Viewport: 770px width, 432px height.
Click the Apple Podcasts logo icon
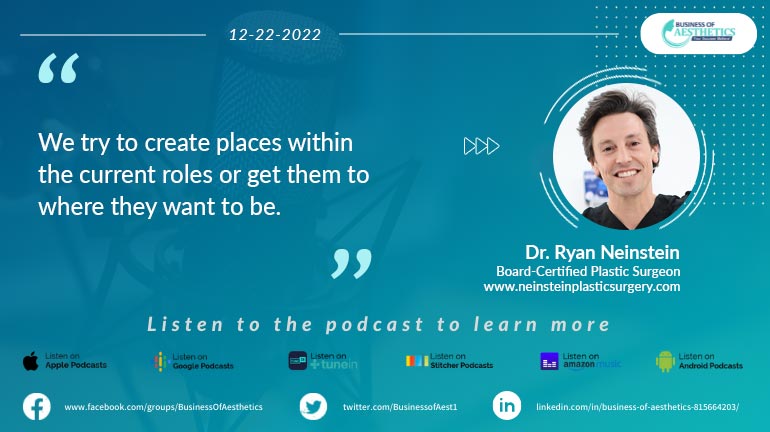[x=31, y=361]
